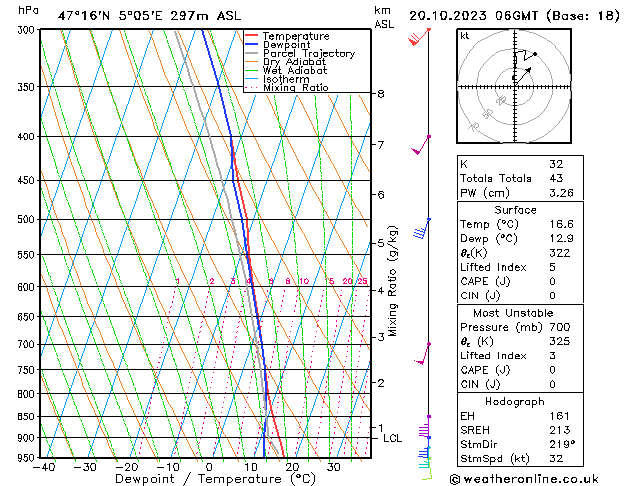Image resolution: width=629 pixels, height=486 pixels.
Task: Click the 'Most Unstable' section heading
Action: click(513, 313)
